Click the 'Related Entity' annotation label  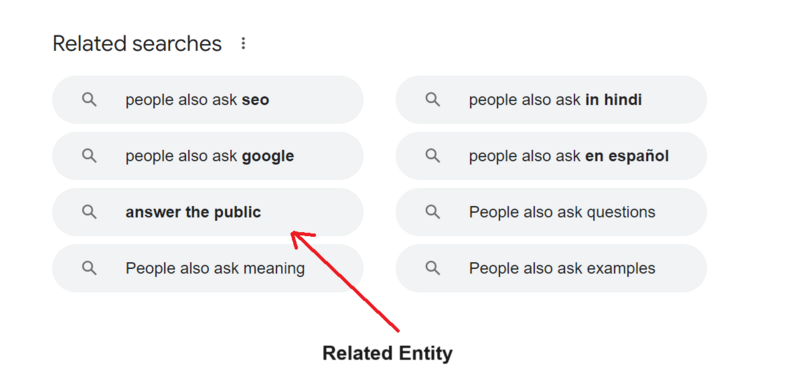click(x=387, y=353)
